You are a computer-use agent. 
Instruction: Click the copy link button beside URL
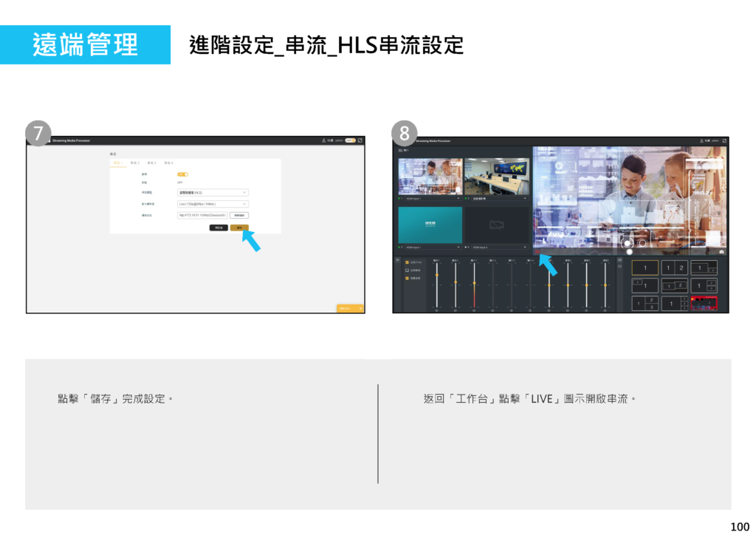tap(239, 215)
